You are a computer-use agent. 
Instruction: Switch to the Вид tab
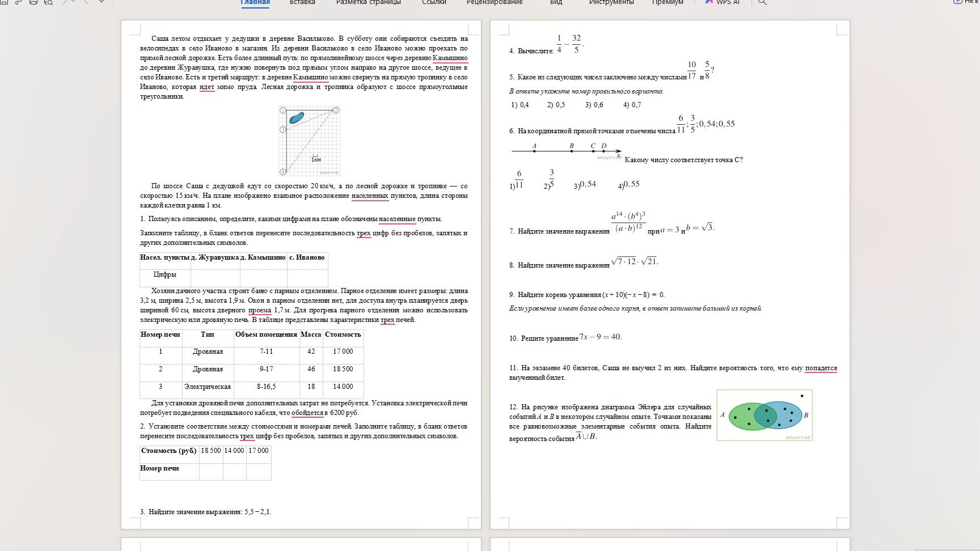556,2
